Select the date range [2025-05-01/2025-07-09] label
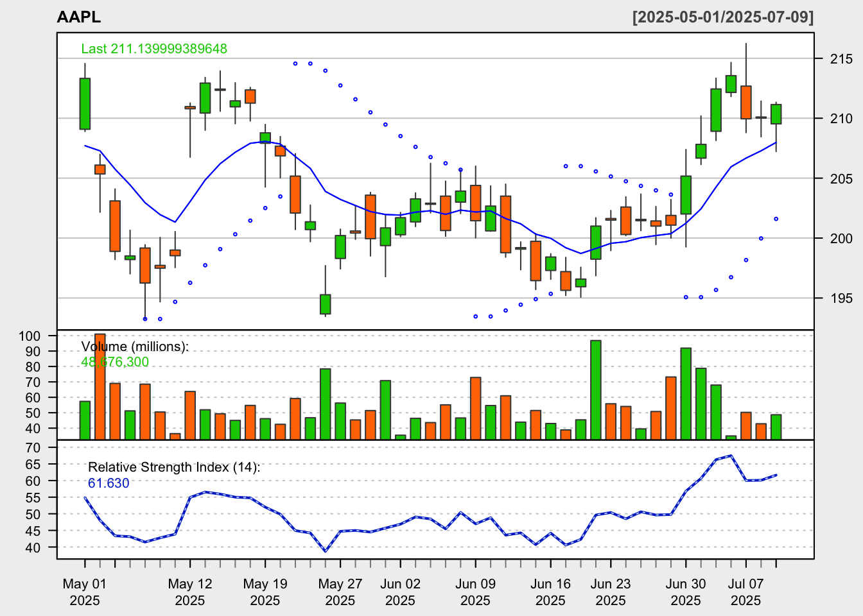 (723, 17)
